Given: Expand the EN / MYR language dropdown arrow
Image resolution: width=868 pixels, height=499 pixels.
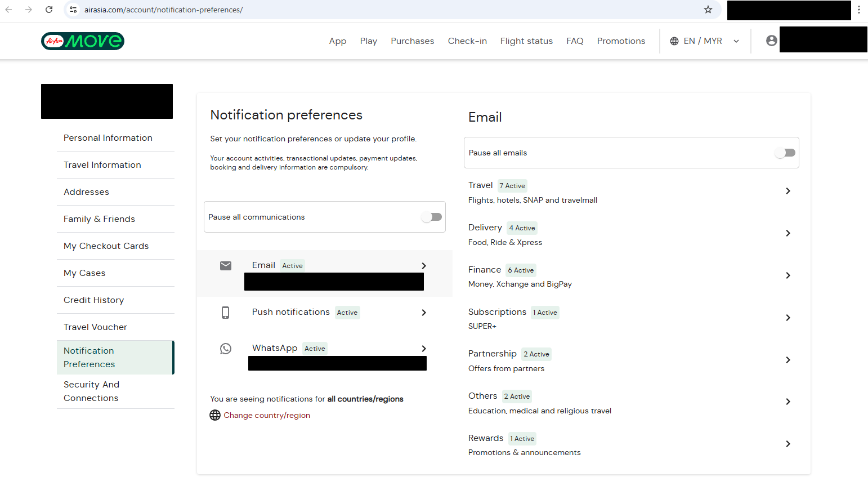Looking at the screenshot, I should point(736,41).
